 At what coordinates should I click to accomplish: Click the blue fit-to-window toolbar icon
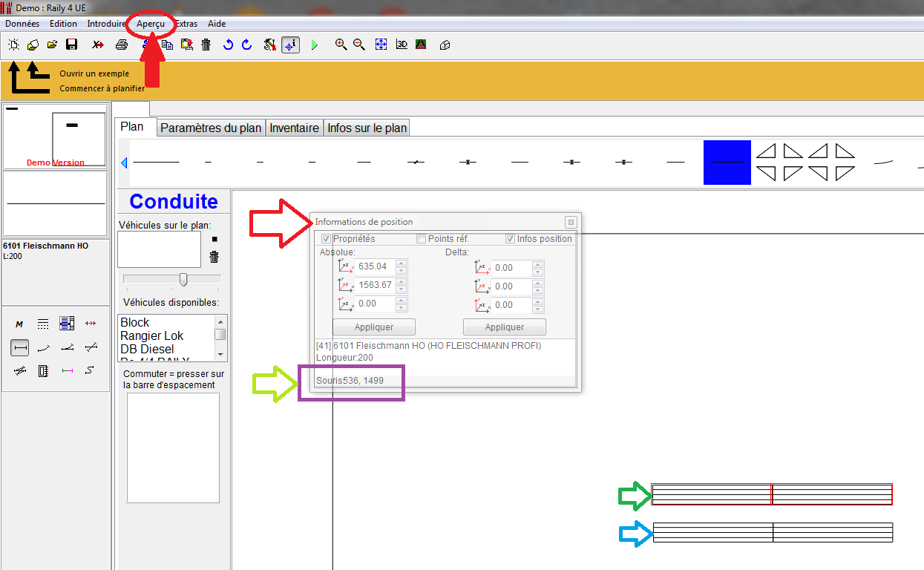tap(381, 45)
